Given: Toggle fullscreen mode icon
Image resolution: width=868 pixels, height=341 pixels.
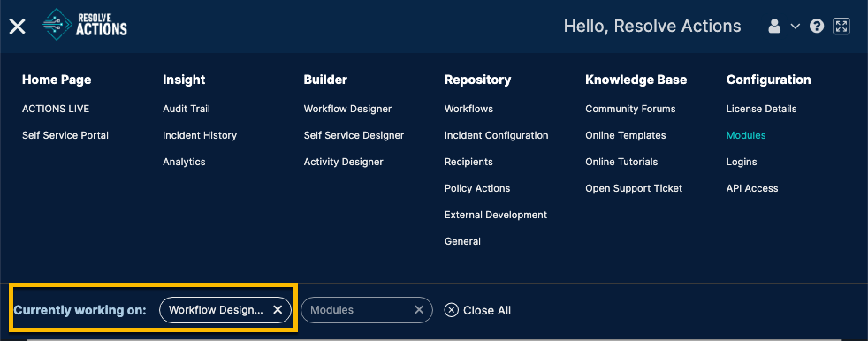Looking at the screenshot, I should pos(841,26).
